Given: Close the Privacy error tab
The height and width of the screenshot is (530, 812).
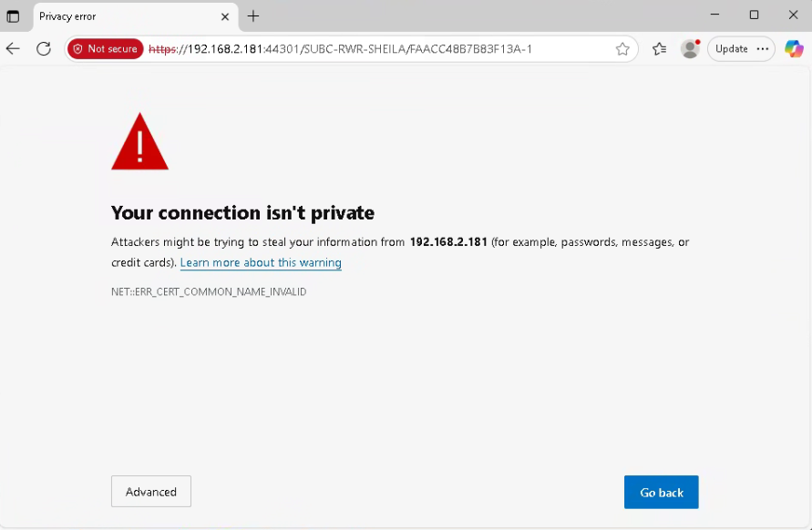Looking at the screenshot, I should (x=225, y=16).
